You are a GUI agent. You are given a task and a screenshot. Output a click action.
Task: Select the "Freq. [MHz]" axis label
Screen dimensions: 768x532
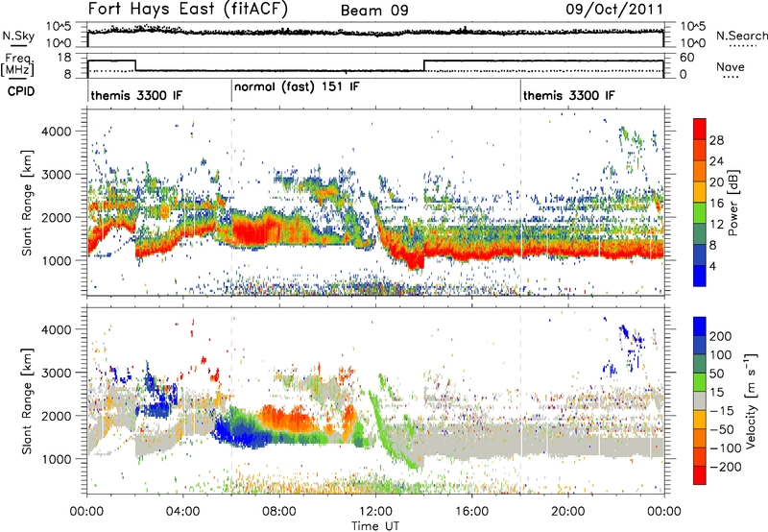click(17, 65)
